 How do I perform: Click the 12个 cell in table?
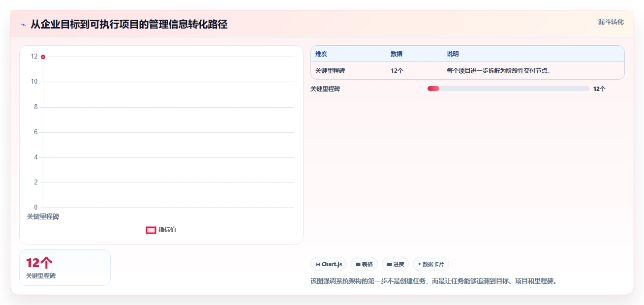[x=397, y=71]
